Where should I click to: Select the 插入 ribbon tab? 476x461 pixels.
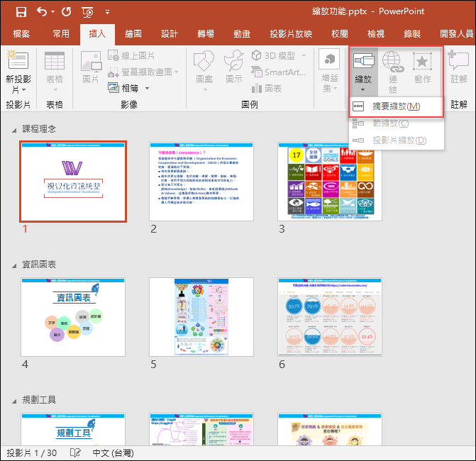[97, 33]
